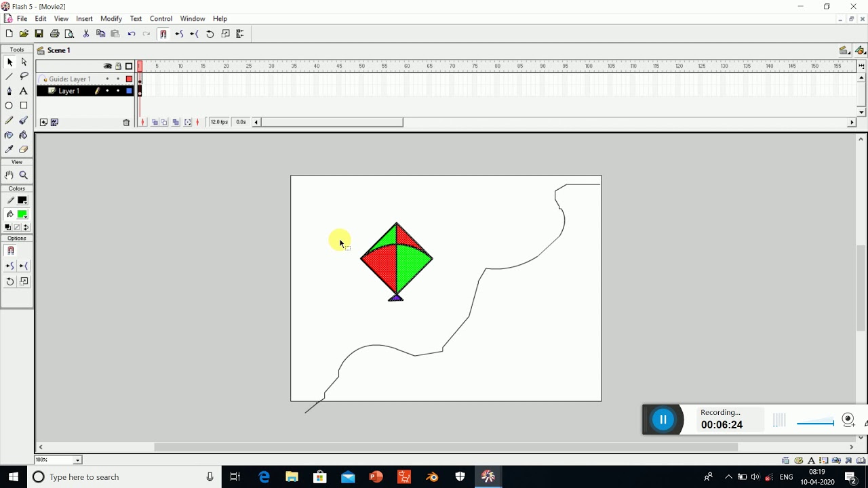The height and width of the screenshot is (488, 868).
Task: Pause the screen recording
Action: click(x=663, y=420)
